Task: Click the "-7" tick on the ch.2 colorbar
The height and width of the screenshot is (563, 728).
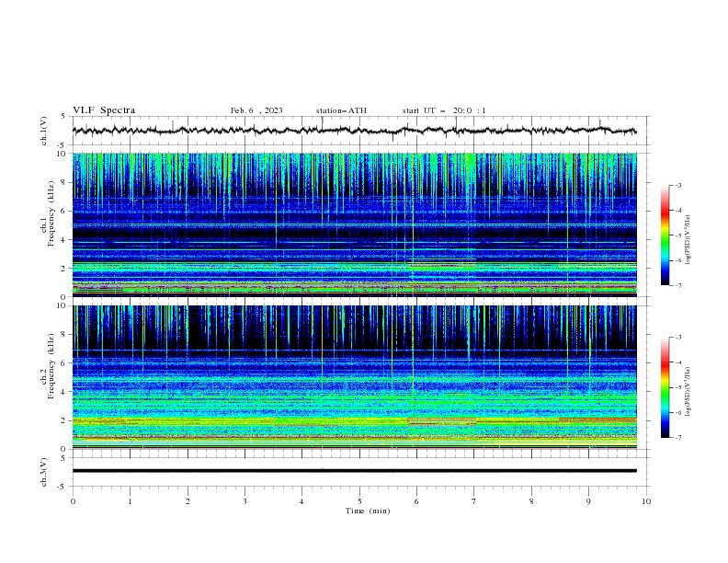Action: click(x=678, y=437)
